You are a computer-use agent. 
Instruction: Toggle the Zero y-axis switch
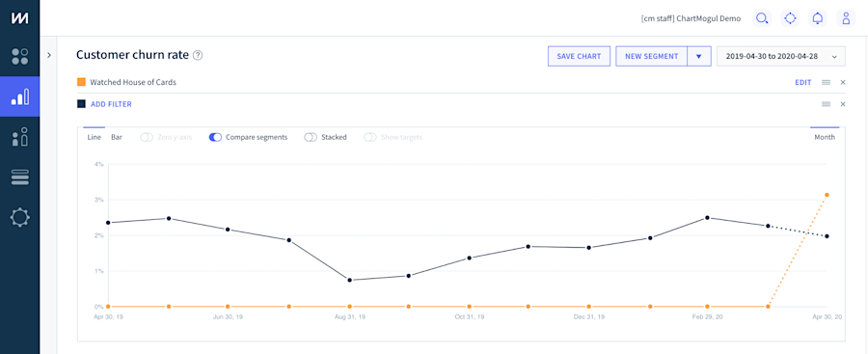click(x=147, y=137)
